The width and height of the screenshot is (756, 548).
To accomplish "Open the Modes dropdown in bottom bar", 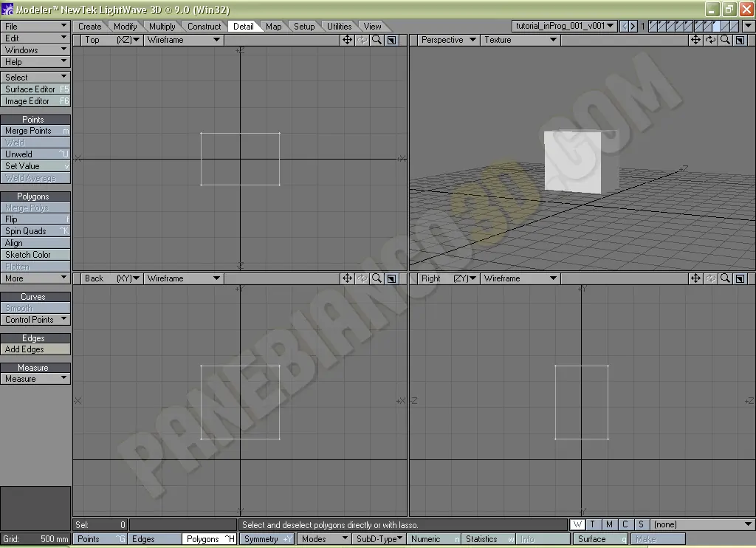I will [x=324, y=539].
